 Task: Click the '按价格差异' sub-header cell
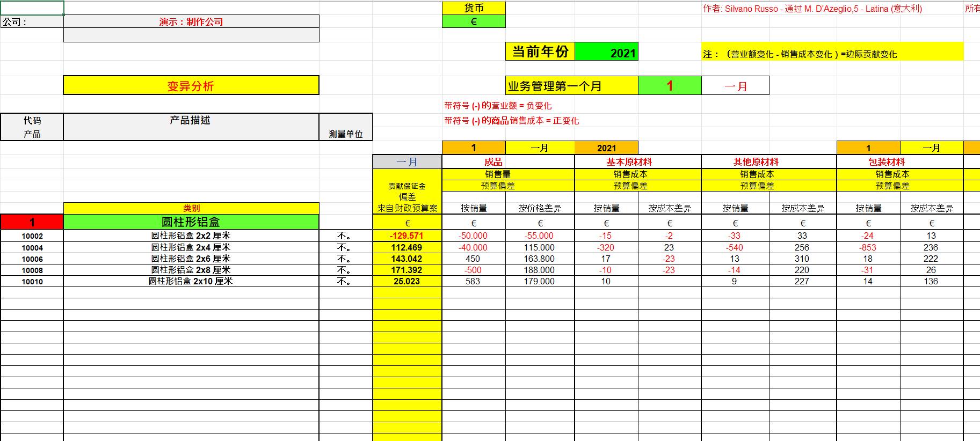pyautogui.click(x=540, y=208)
